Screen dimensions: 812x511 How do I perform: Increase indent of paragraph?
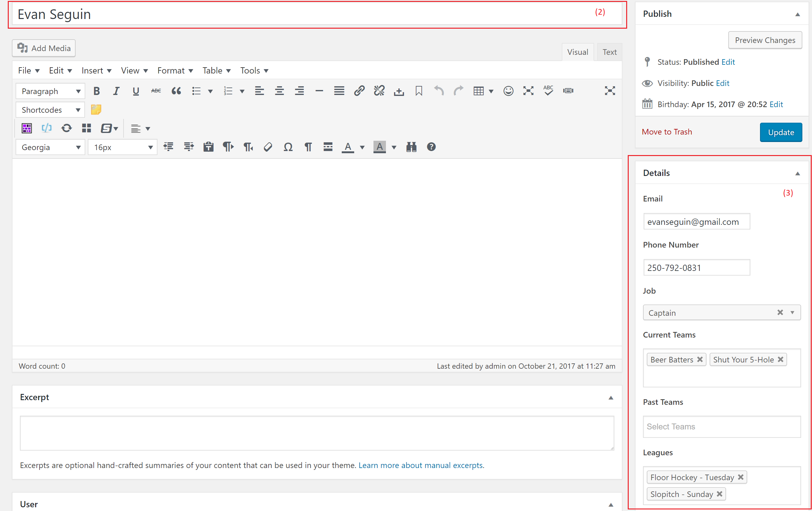[189, 147]
